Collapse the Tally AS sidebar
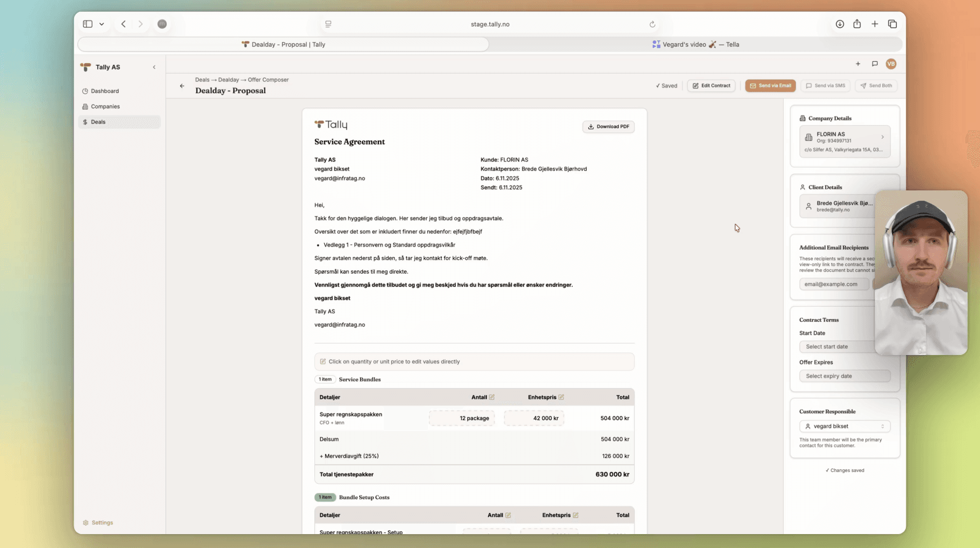Viewport: 980px width, 548px height. coord(154,67)
